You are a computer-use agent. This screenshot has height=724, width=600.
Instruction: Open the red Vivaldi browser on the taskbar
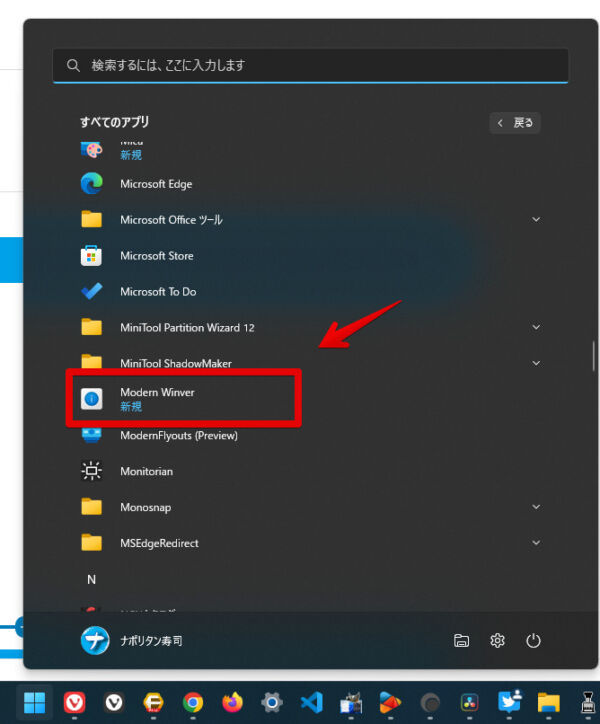tap(74, 703)
